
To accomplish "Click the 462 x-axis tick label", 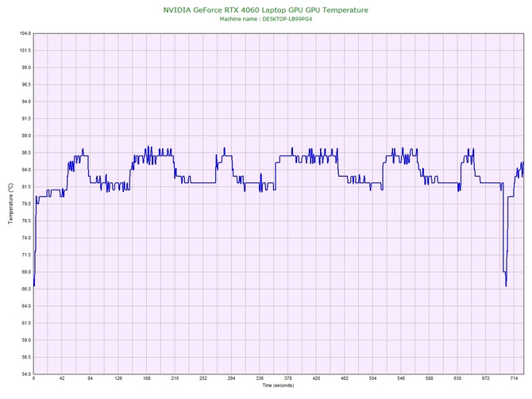I will 345,378.
